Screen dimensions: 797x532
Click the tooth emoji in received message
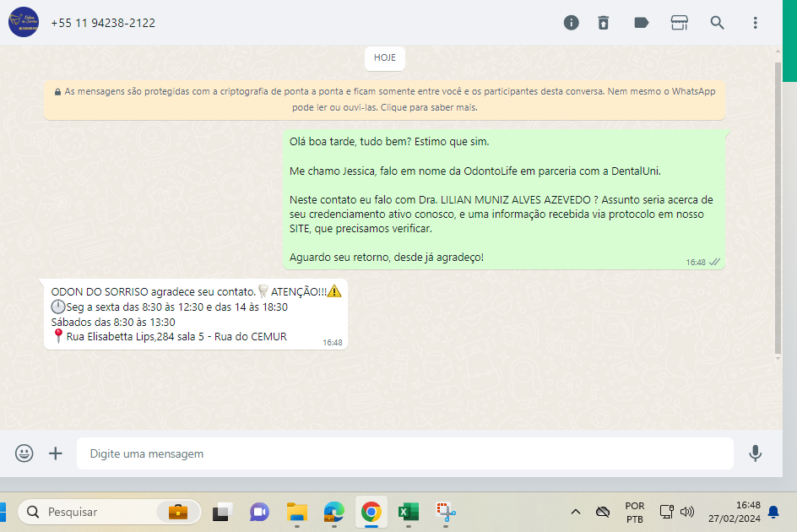pyautogui.click(x=263, y=291)
